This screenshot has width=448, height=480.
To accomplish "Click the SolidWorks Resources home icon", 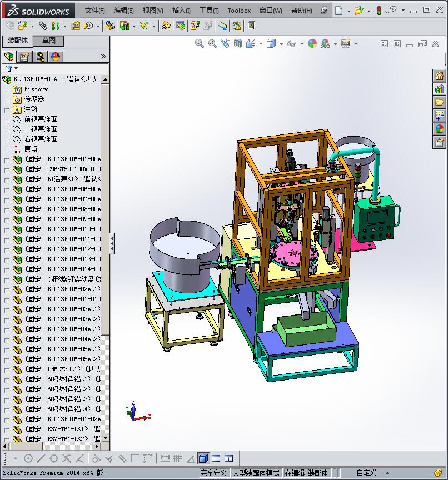I will (440, 76).
